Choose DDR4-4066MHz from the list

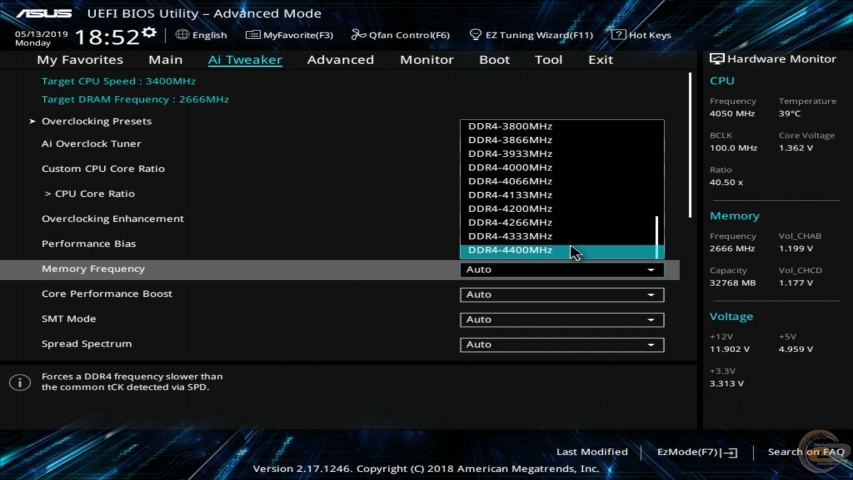[x=510, y=181]
